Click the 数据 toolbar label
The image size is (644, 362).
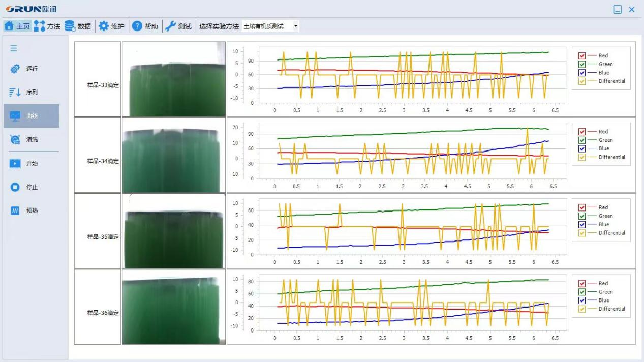click(84, 26)
